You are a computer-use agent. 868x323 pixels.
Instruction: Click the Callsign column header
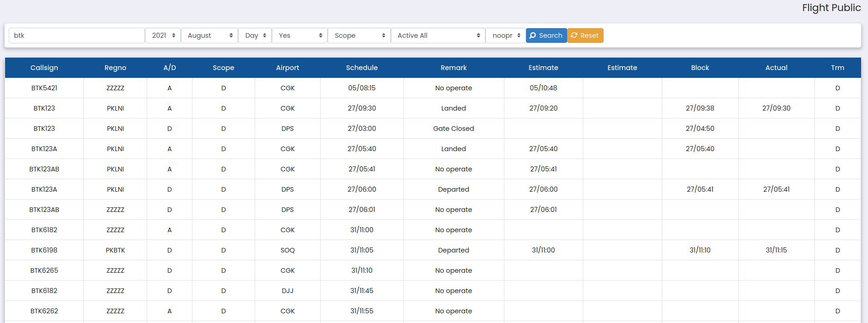[44, 68]
